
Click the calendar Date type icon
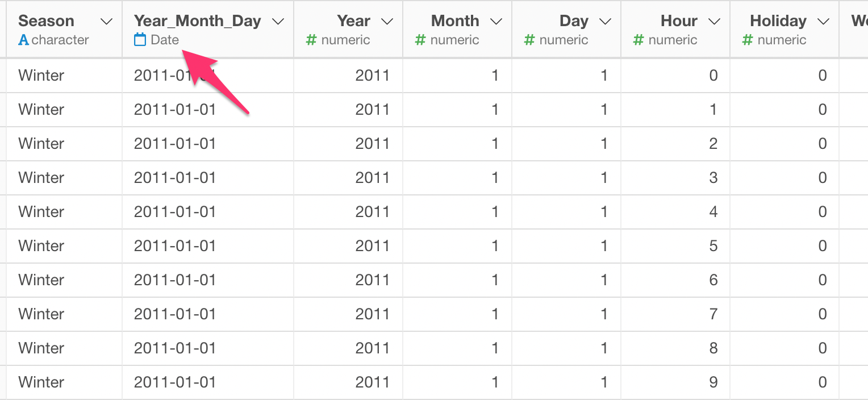(140, 40)
